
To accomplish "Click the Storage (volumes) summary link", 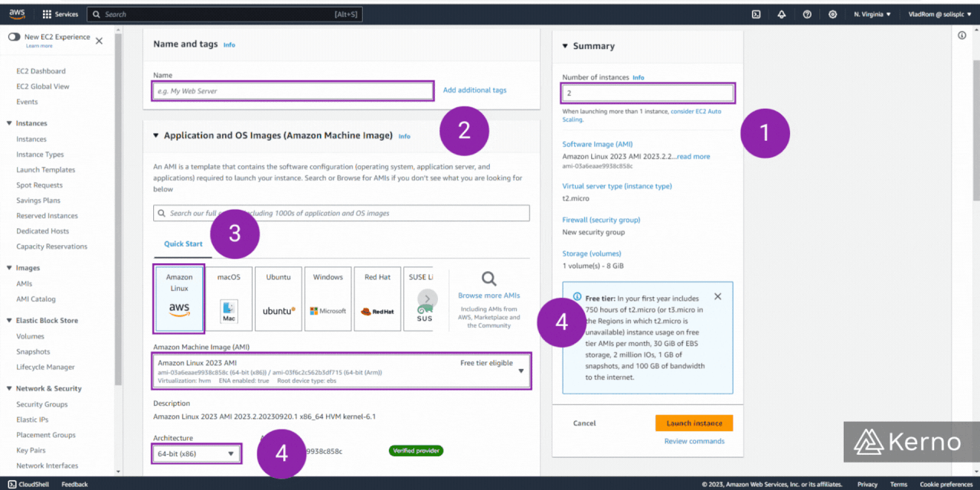I will coord(592,253).
